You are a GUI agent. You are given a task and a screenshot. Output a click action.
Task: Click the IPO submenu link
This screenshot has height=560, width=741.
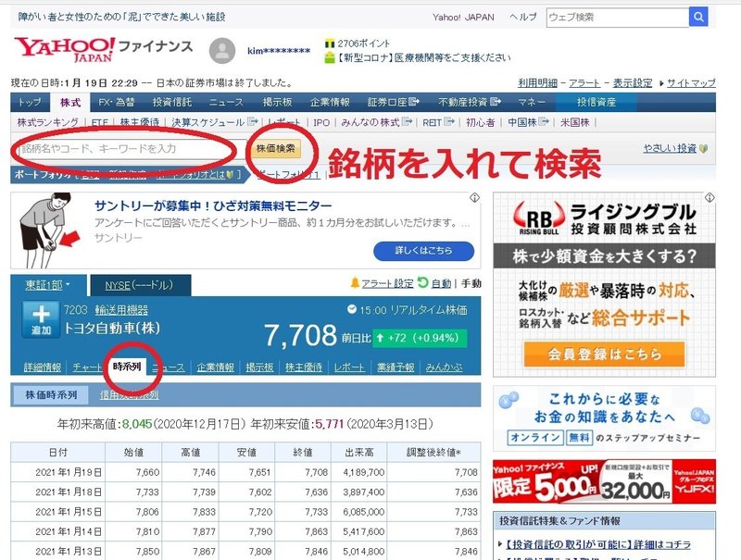321,122
